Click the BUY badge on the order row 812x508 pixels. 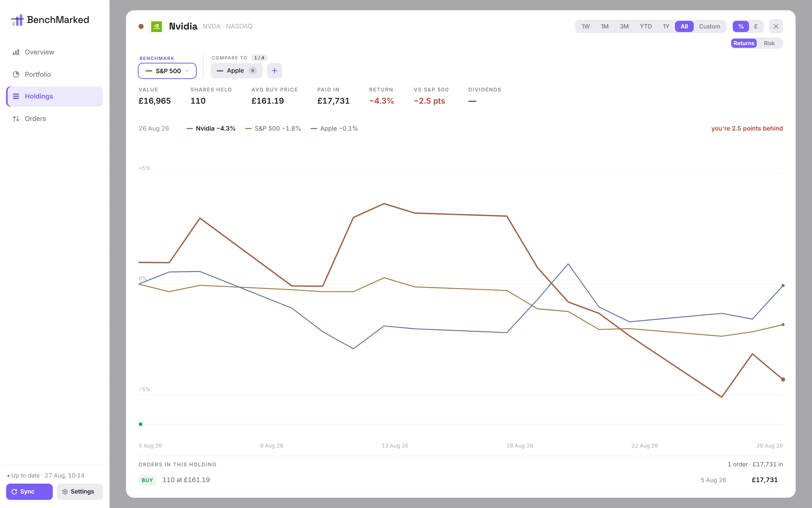point(147,480)
